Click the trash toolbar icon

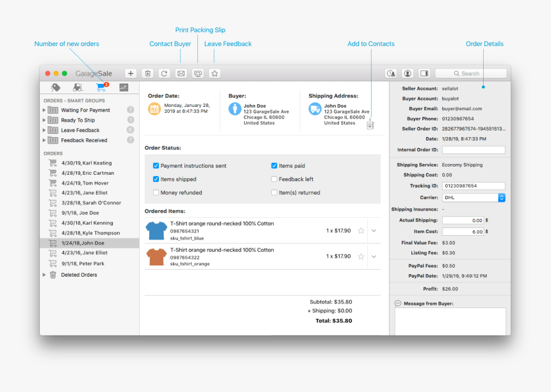148,73
